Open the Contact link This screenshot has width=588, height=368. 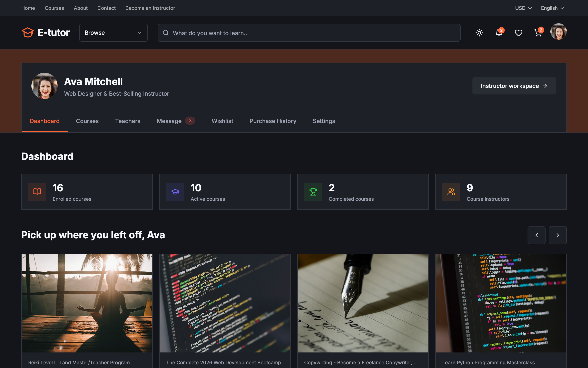tap(106, 8)
